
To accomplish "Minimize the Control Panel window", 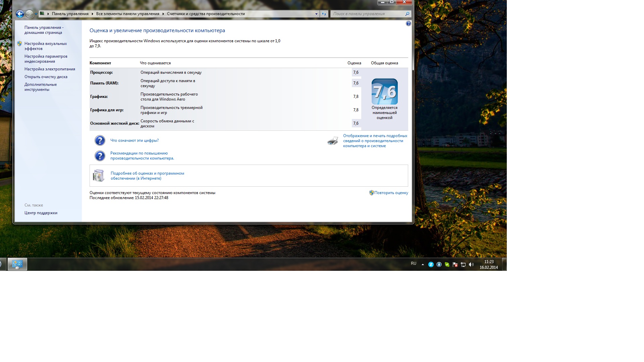I will pos(383,2).
